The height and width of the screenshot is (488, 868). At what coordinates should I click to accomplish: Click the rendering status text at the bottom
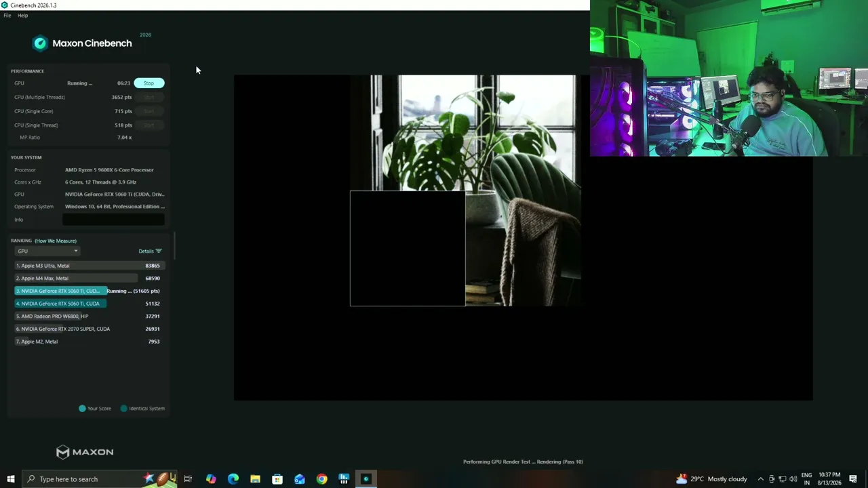tap(523, 462)
